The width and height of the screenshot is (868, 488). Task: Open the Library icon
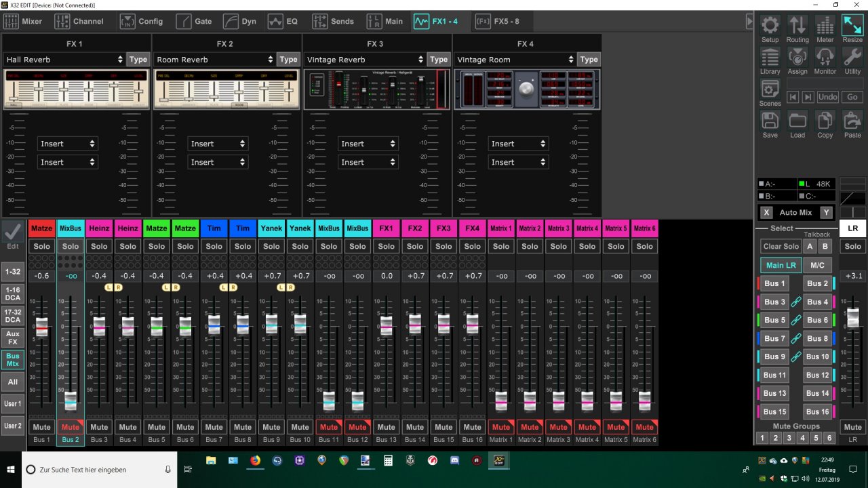[770, 61]
